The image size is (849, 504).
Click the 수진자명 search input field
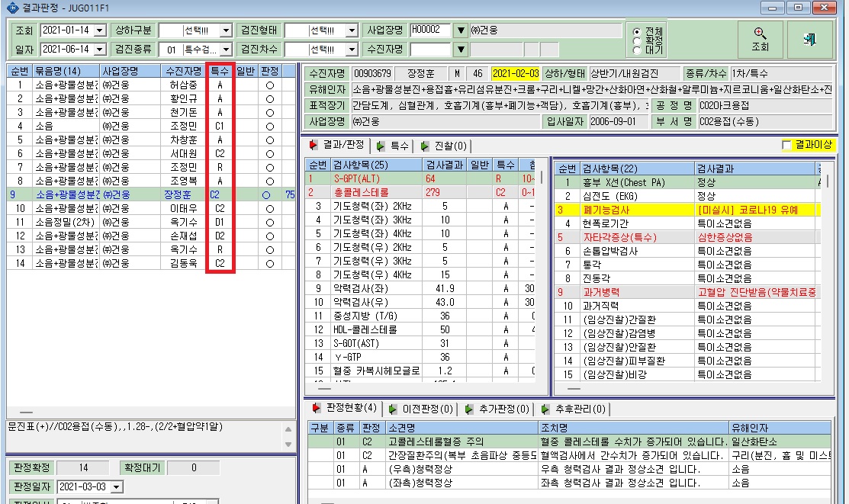(x=430, y=50)
